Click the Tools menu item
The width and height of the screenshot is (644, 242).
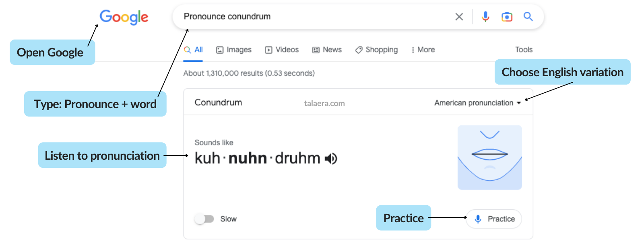(x=524, y=50)
